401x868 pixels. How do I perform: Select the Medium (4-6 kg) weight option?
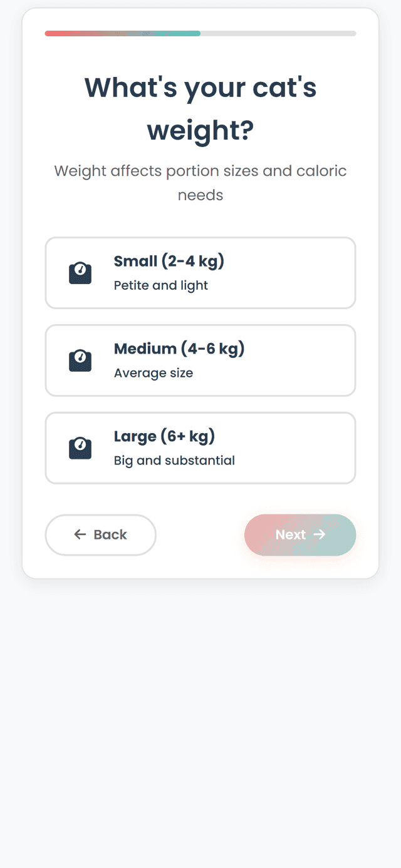(200, 360)
